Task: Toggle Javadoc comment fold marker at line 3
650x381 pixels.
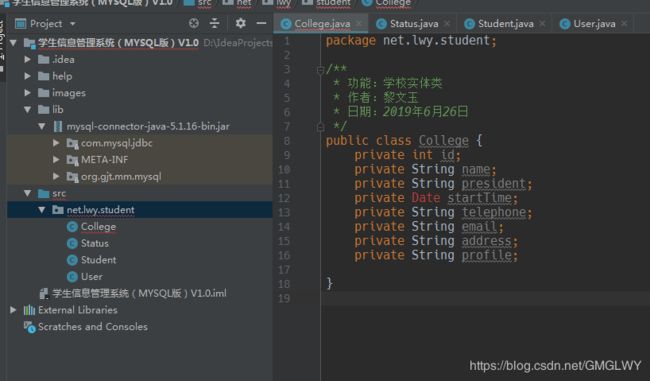Action: pos(320,70)
